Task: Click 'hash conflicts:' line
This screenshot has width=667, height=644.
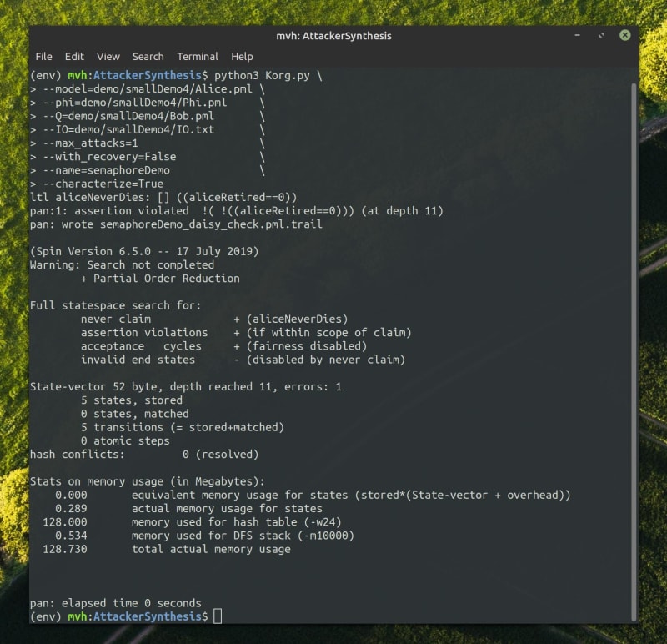Action: click(x=144, y=455)
